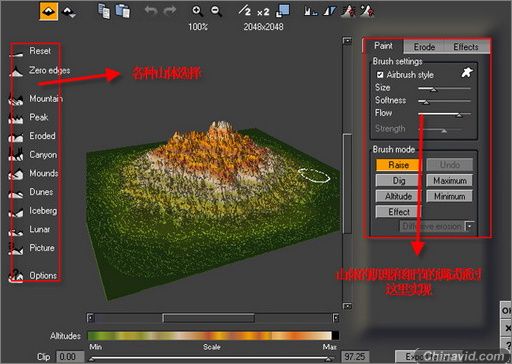Click the brush preset icon beside Airbrush style
The width and height of the screenshot is (512, 364).
[x=467, y=72]
